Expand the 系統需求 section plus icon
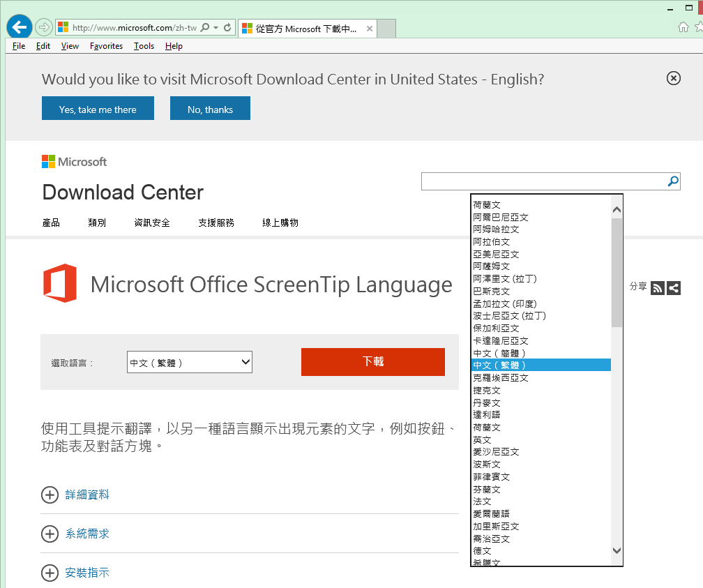Screen dimensions: 703x588 point(50,534)
